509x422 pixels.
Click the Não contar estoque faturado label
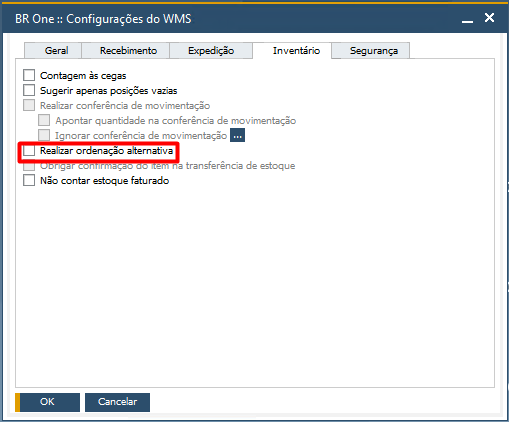tap(105, 181)
